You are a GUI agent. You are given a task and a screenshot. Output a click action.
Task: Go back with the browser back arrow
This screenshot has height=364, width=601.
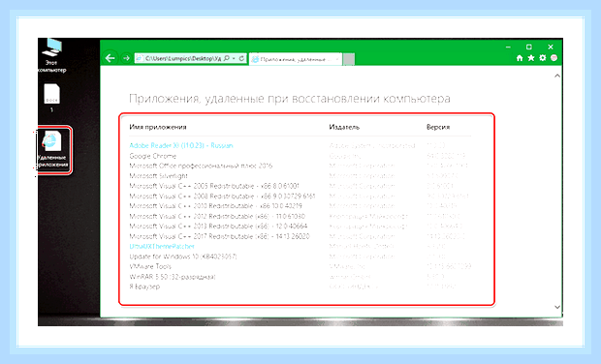(111, 58)
